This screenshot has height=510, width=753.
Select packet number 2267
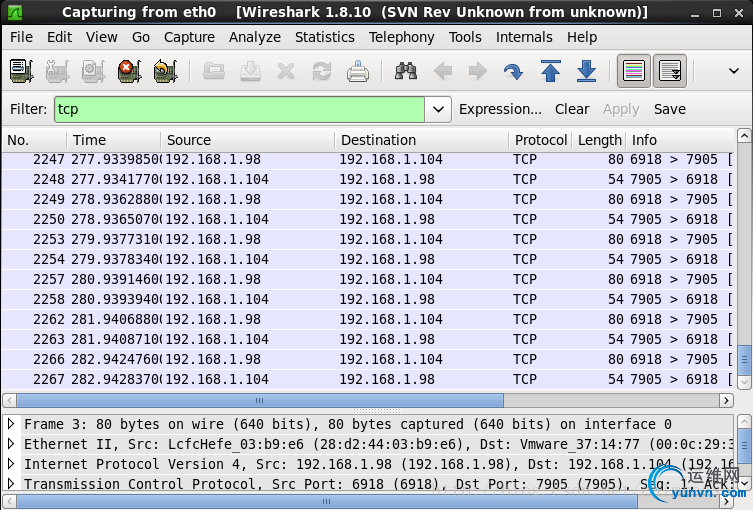tap(368, 379)
